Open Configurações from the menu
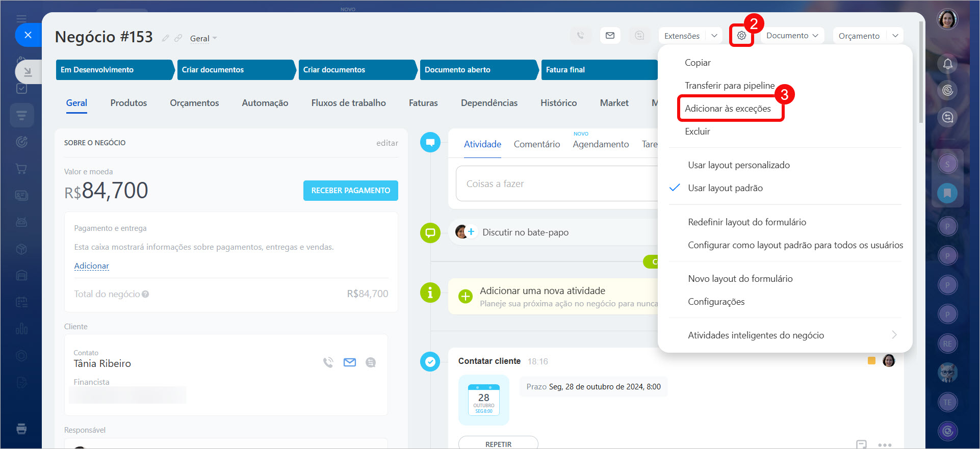The width and height of the screenshot is (980, 449). [x=716, y=302]
